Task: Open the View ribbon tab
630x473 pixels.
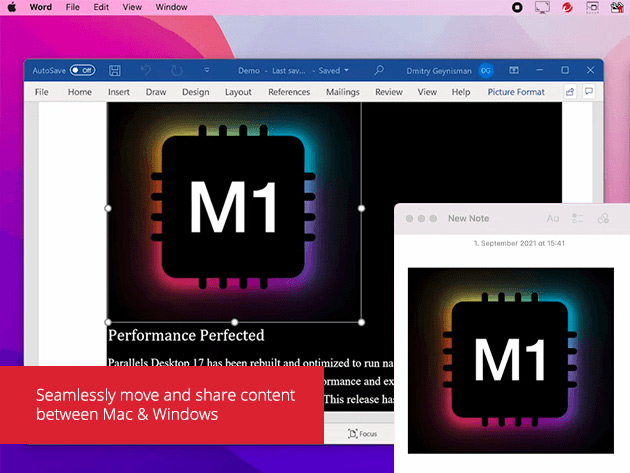Action: (427, 92)
